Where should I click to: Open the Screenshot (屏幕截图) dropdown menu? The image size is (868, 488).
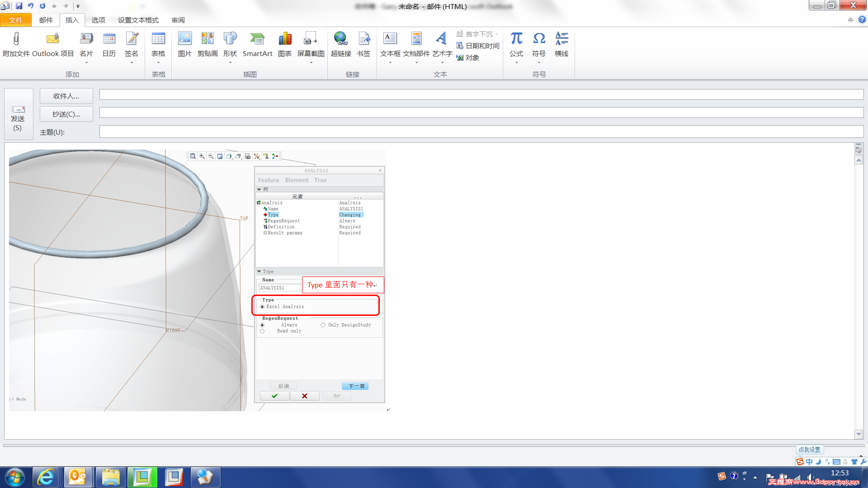311,62
